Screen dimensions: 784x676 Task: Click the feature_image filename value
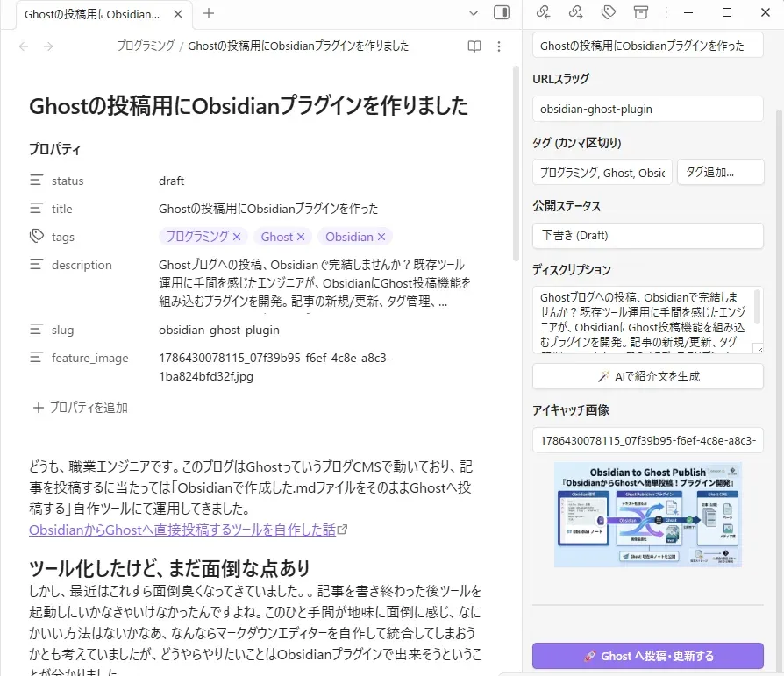pyautogui.click(x=274, y=367)
